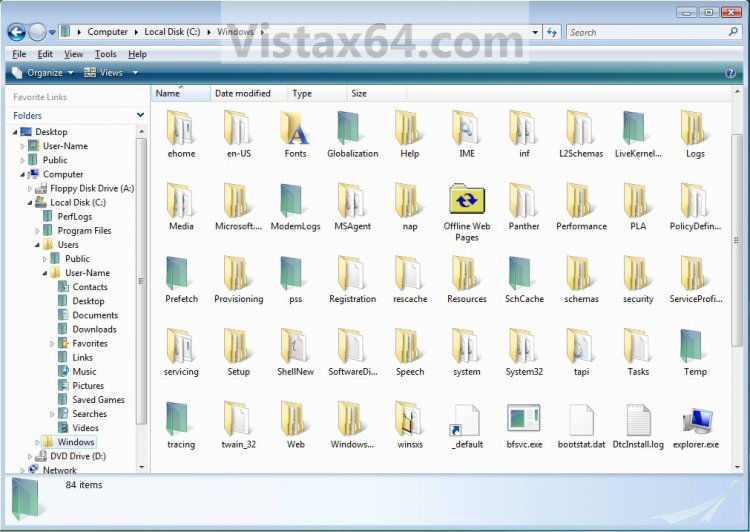Expand the Searches tree node

pos(52,414)
